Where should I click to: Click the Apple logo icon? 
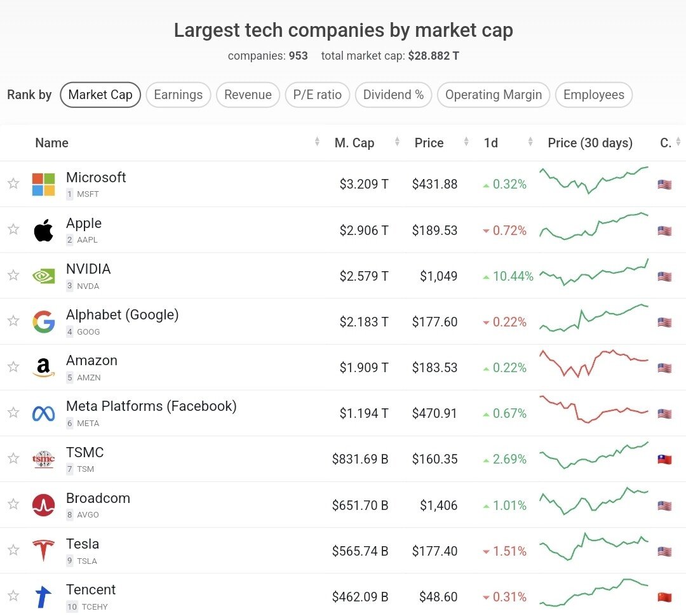43,230
